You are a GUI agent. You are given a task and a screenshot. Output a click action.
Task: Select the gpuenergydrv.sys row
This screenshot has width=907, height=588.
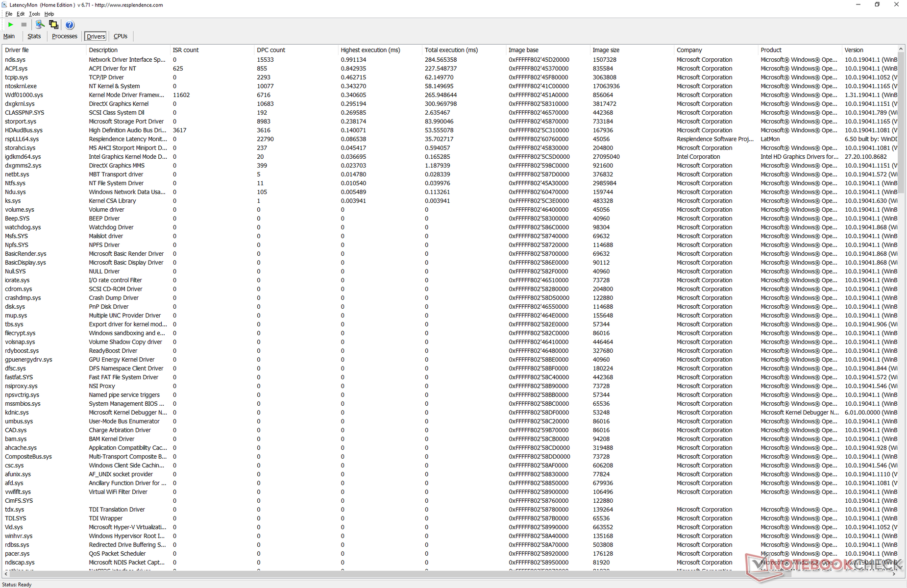[x=450, y=360]
